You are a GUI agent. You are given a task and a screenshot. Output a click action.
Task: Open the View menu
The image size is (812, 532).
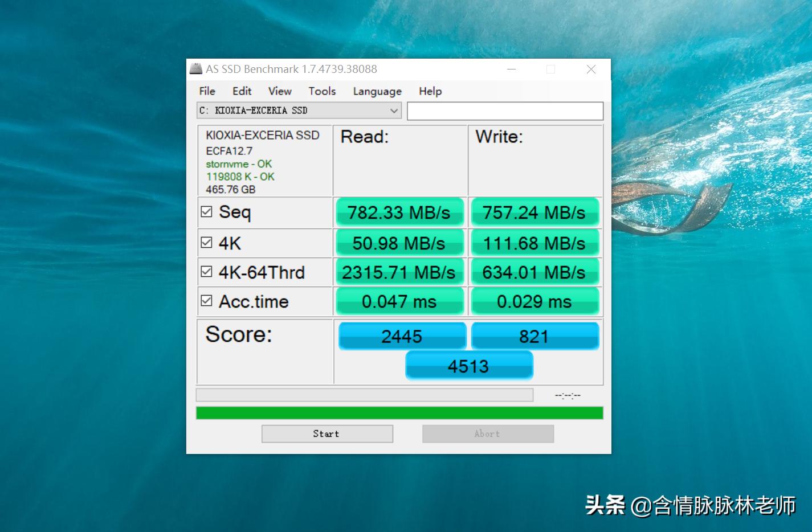(x=279, y=91)
